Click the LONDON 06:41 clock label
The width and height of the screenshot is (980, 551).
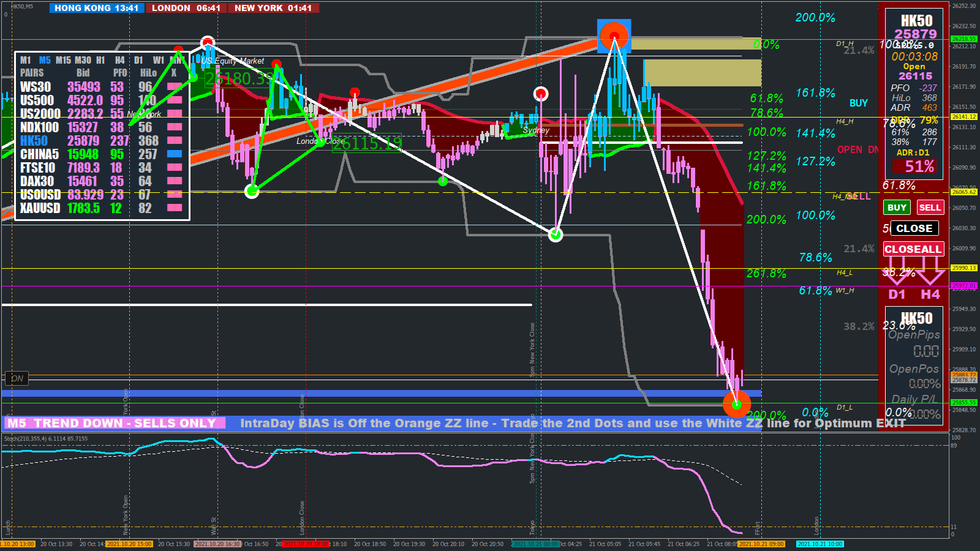(x=186, y=8)
